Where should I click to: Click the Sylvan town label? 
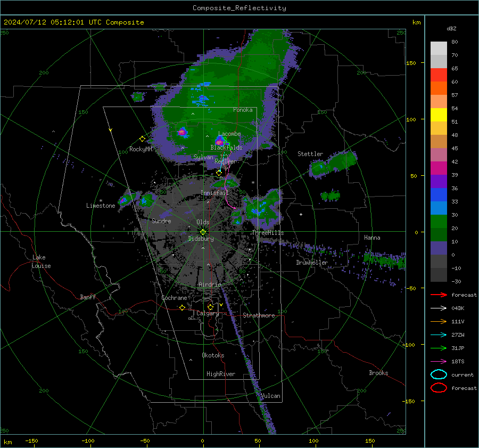[203, 157]
